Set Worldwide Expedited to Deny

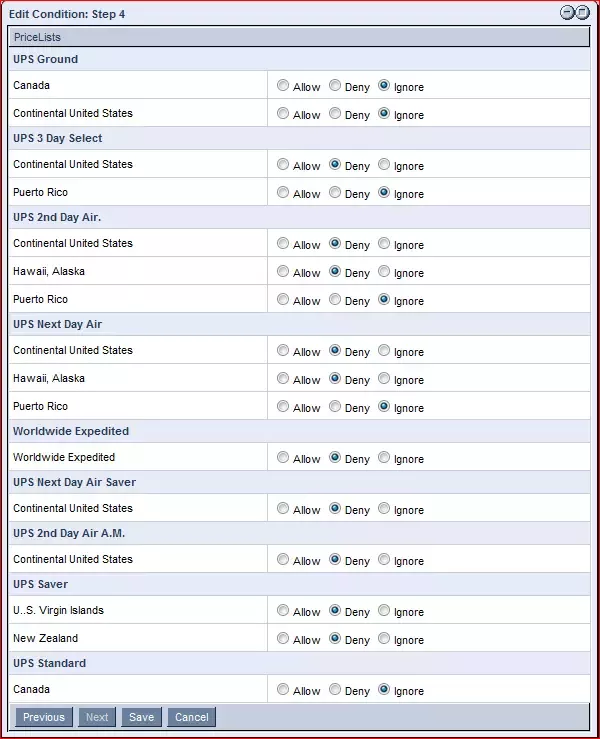[x=335, y=457]
